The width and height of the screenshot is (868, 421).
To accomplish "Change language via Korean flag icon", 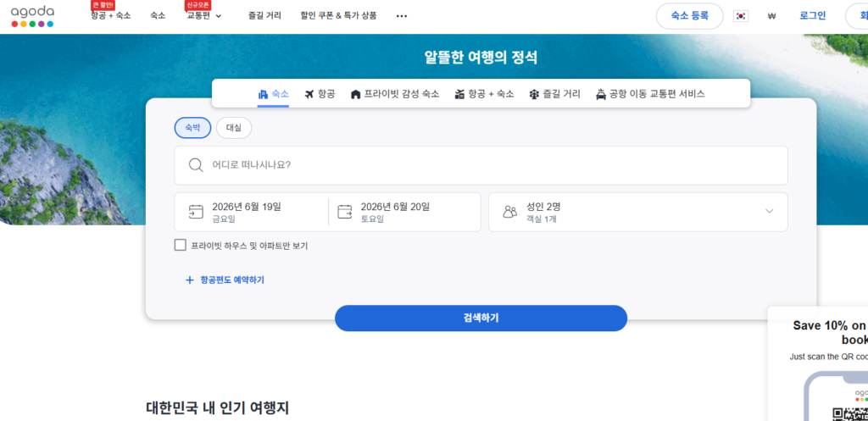I will point(741,16).
